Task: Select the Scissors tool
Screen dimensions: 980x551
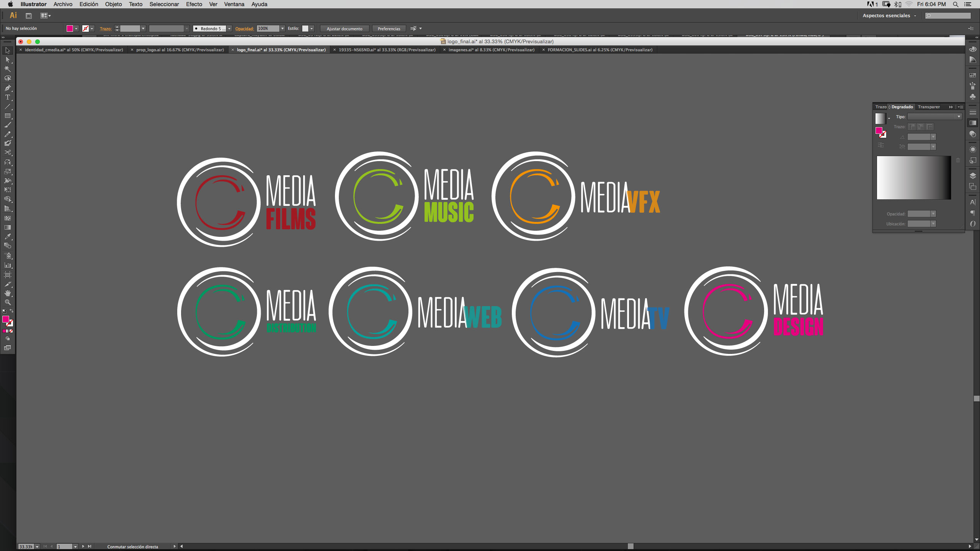Action: click(x=7, y=152)
